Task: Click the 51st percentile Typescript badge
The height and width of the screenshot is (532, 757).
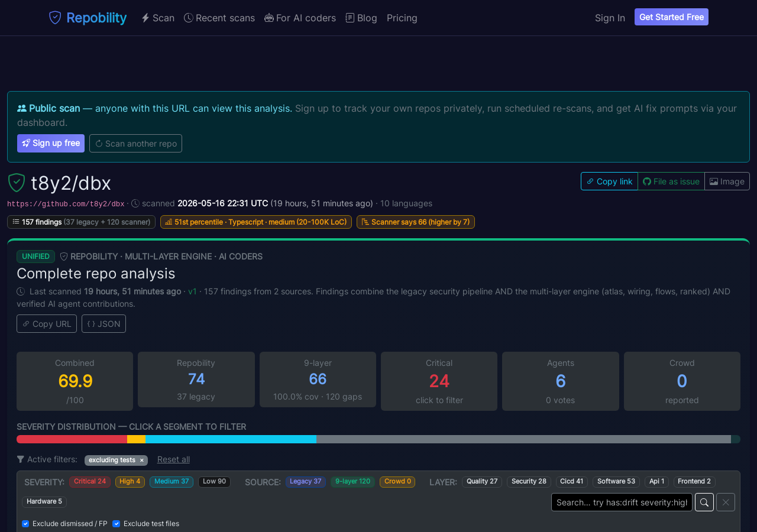Action: 256,222
